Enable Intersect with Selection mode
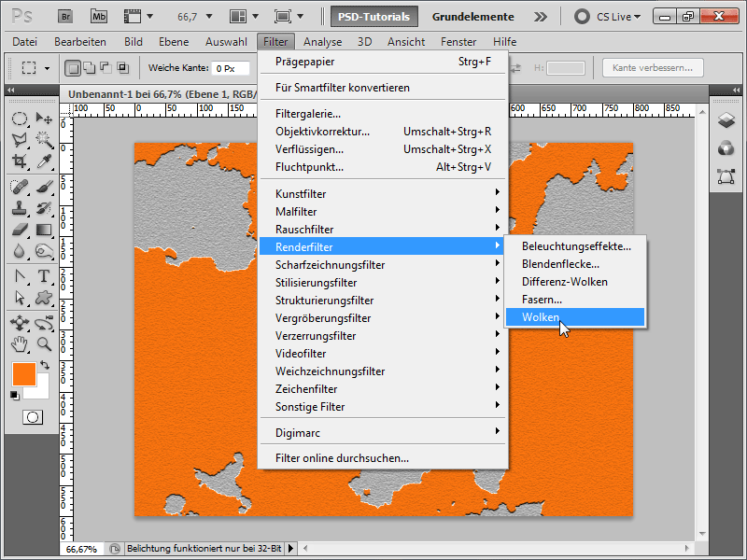This screenshot has width=747, height=560. click(x=123, y=68)
